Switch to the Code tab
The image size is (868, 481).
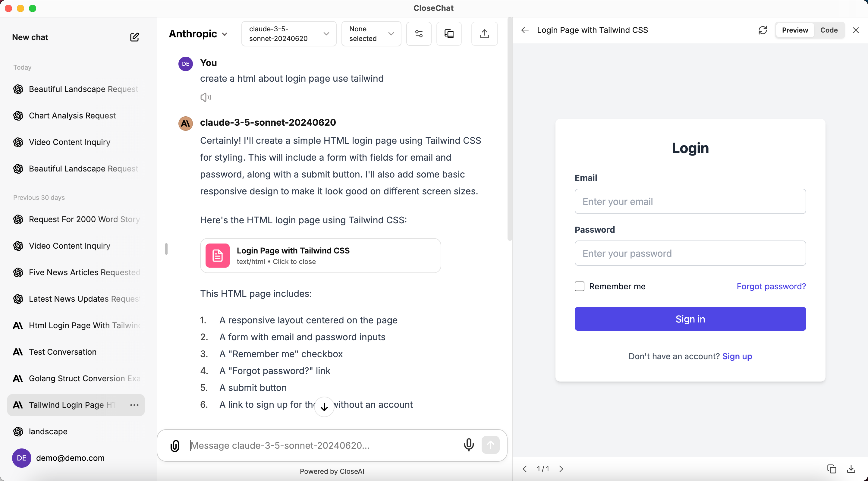click(829, 30)
